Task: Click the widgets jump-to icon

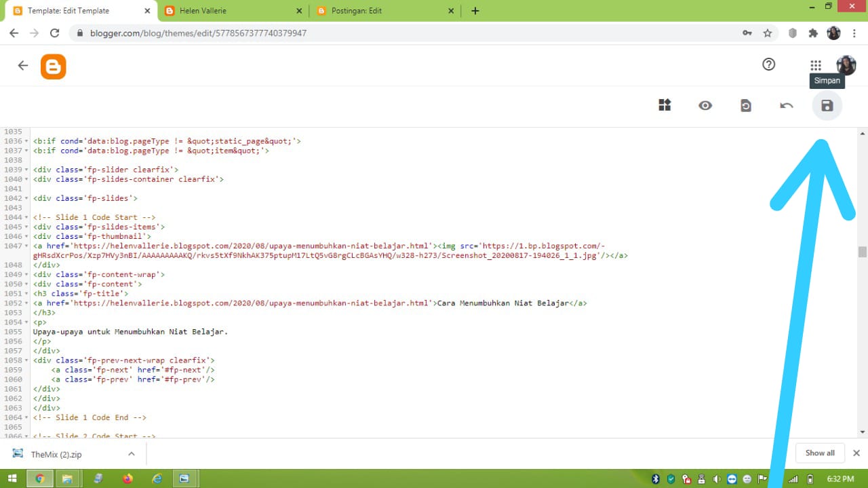Action: [665, 105]
